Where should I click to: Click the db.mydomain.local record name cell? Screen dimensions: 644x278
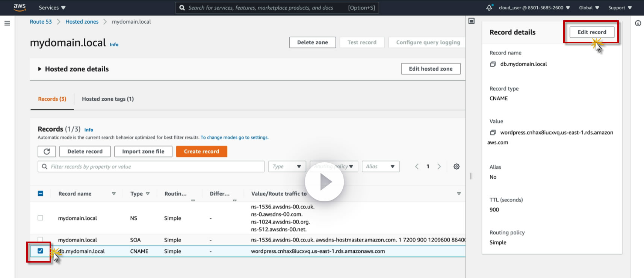pos(82,251)
